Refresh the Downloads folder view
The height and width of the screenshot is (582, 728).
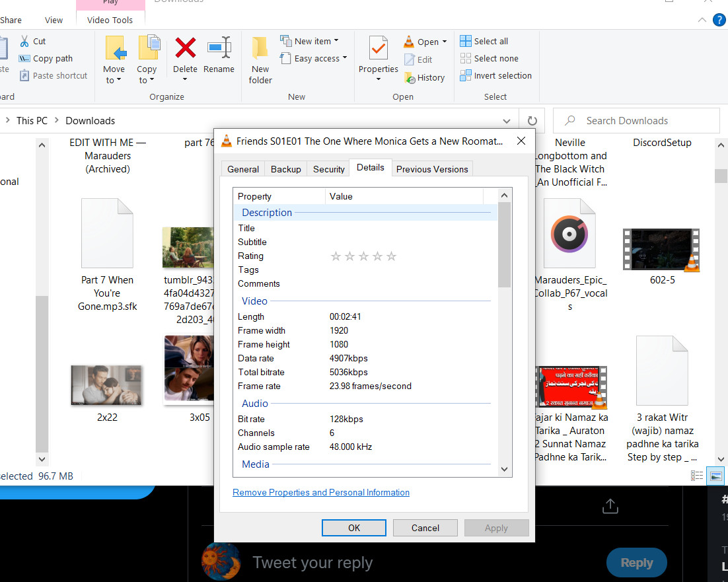tap(532, 121)
